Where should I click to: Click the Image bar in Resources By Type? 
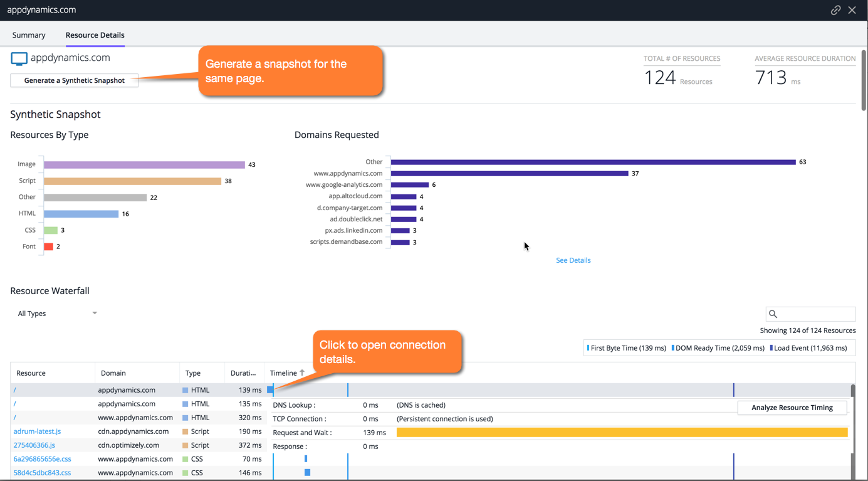click(x=144, y=164)
